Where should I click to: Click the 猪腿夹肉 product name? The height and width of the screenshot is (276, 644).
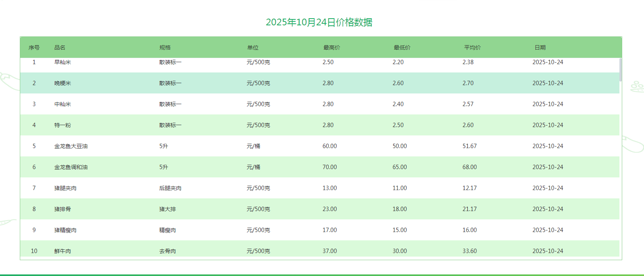click(65, 188)
